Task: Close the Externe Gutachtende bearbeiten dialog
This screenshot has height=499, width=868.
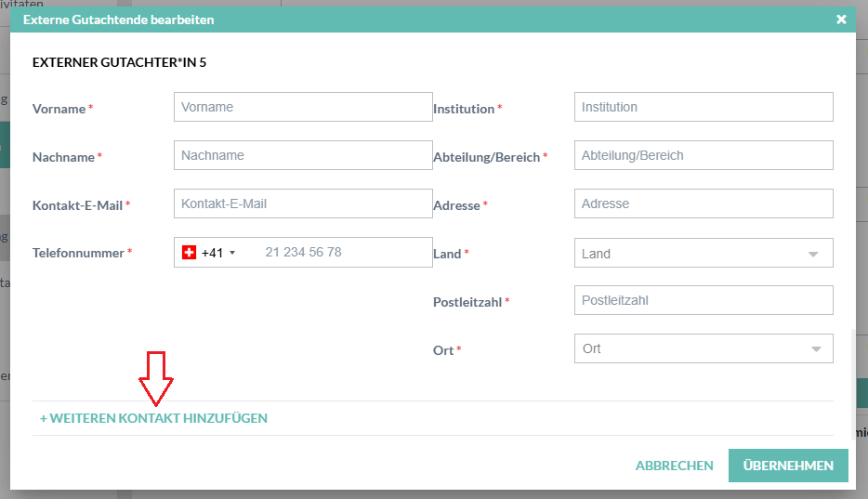Action: [841, 19]
